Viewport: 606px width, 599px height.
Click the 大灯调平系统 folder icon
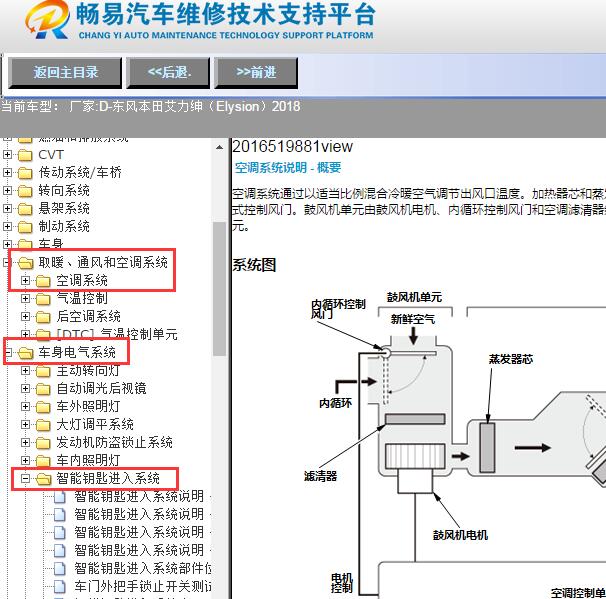pos(43,425)
